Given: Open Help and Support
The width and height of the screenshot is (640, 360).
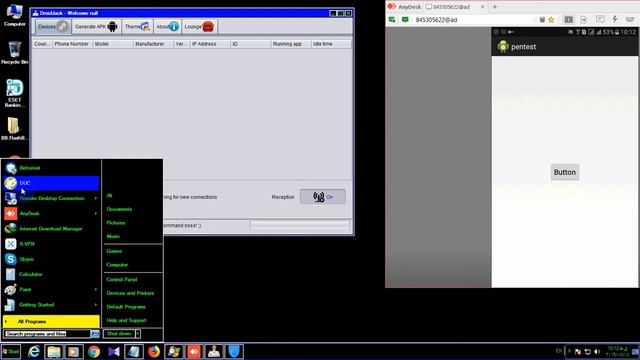Looking at the screenshot, I should [126, 320].
